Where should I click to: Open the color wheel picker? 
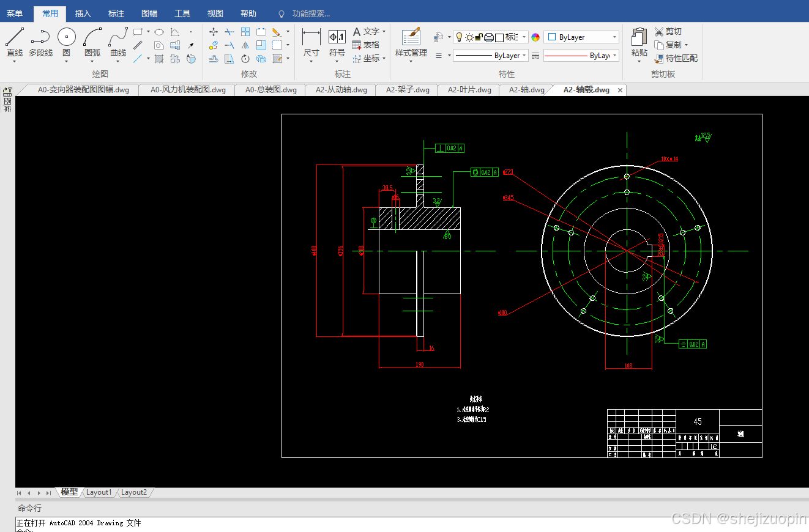coord(535,37)
